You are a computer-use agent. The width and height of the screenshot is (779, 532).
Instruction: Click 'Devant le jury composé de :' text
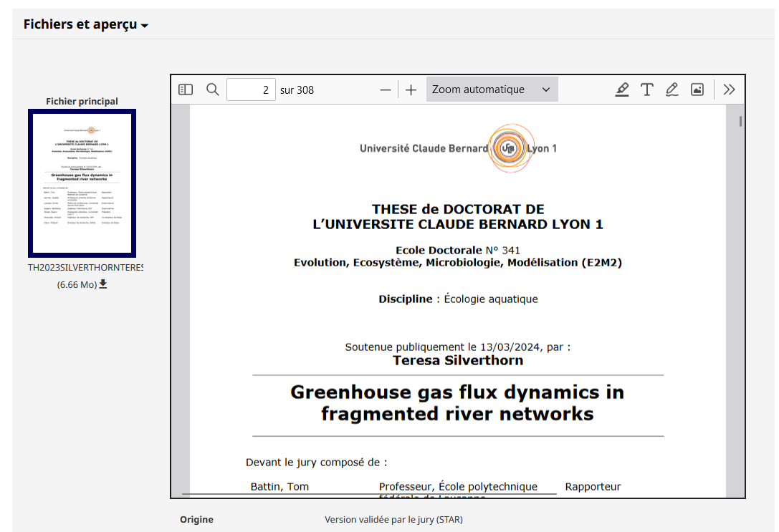(317, 463)
